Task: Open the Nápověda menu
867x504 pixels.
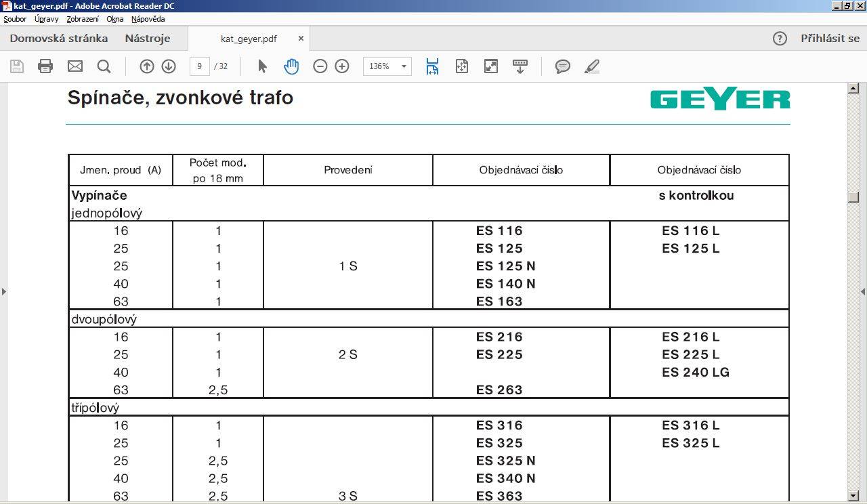Action: [148, 19]
